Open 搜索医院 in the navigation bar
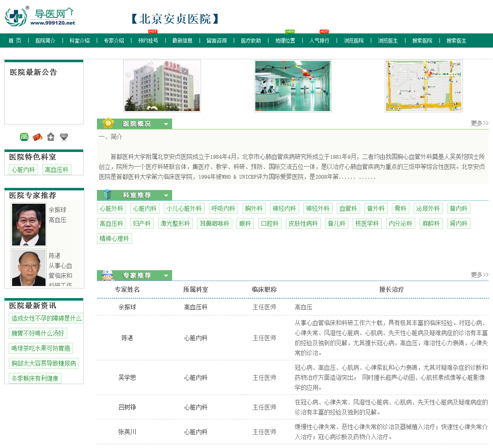The image size is (493, 448). tap(422, 40)
